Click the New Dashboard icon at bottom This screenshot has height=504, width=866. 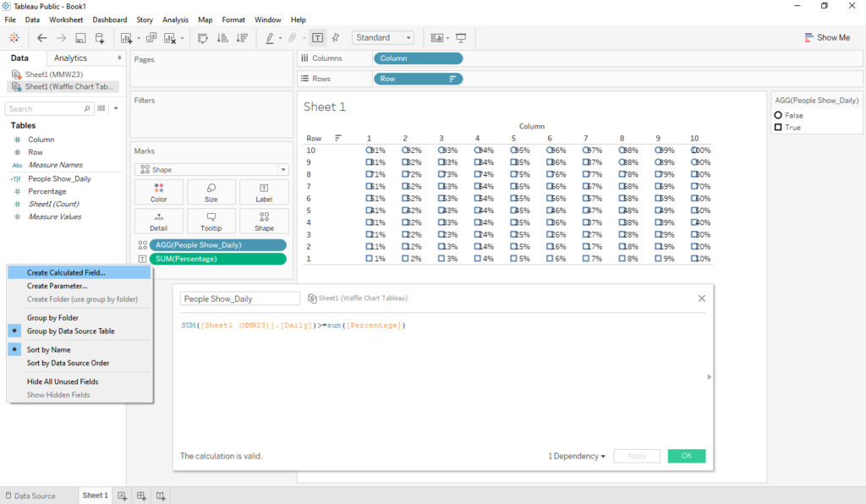141,496
